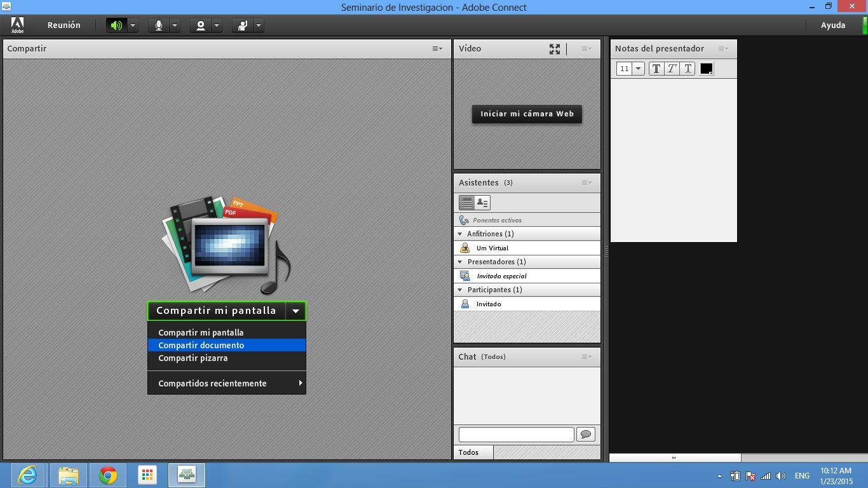This screenshot has width=868, height=488.
Task: Toggle the webcam toolbar button
Action: click(201, 25)
